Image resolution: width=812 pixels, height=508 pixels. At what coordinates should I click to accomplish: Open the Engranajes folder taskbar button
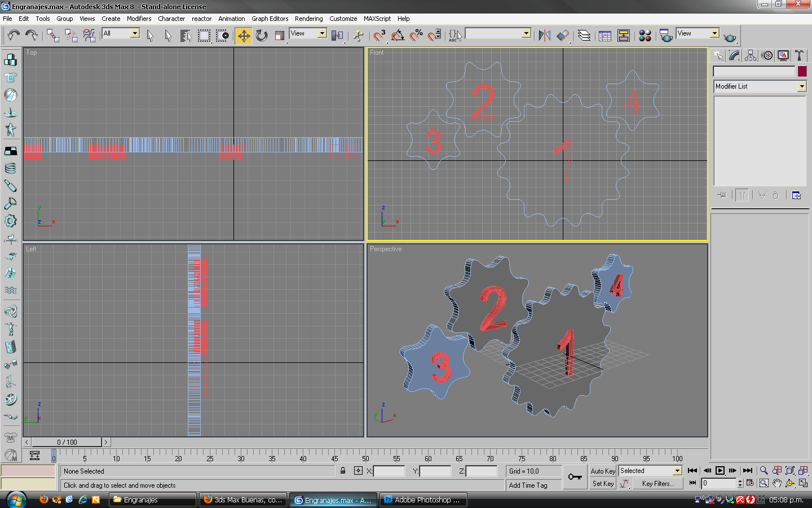(x=152, y=500)
